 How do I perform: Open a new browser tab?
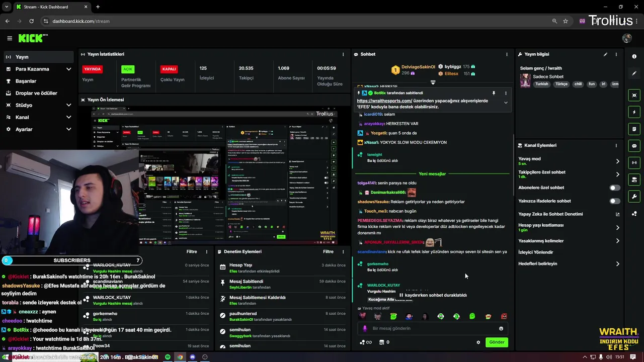[x=98, y=7]
